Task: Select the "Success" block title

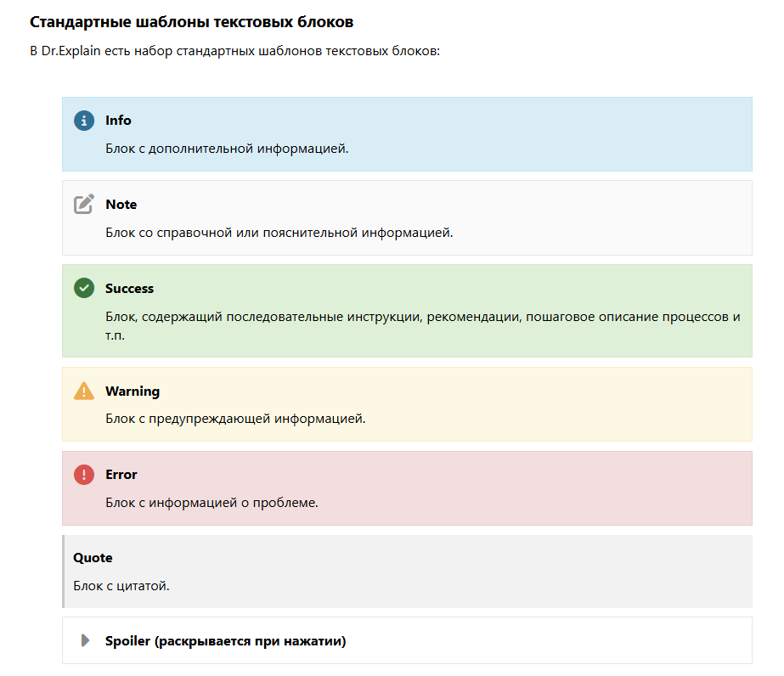Action: click(129, 289)
